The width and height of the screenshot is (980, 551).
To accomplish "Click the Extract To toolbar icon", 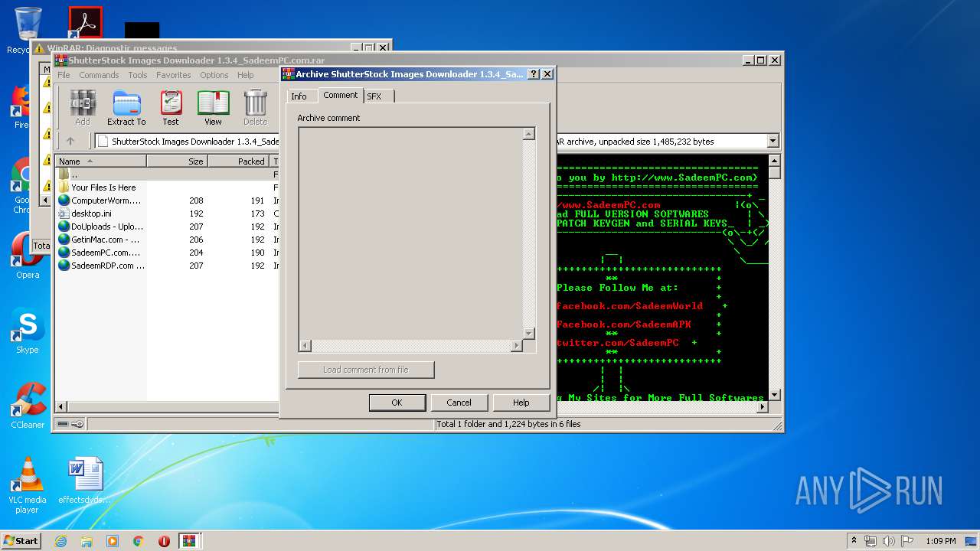I will pyautogui.click(x=126, y=108).
